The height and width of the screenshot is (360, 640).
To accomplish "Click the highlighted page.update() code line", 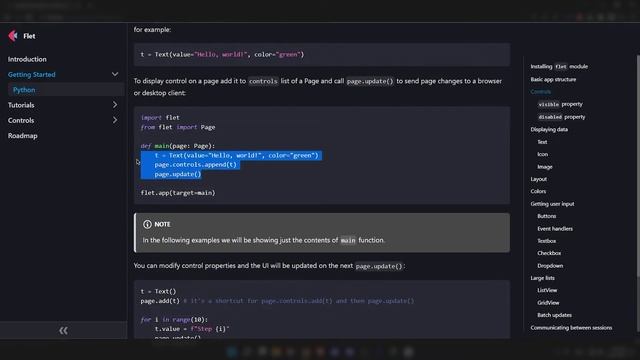I will pyautogui.click(x=178, y=174).
